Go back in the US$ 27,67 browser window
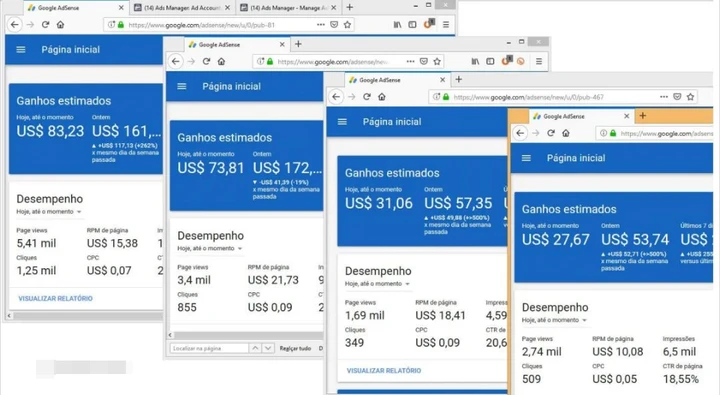 520,133
